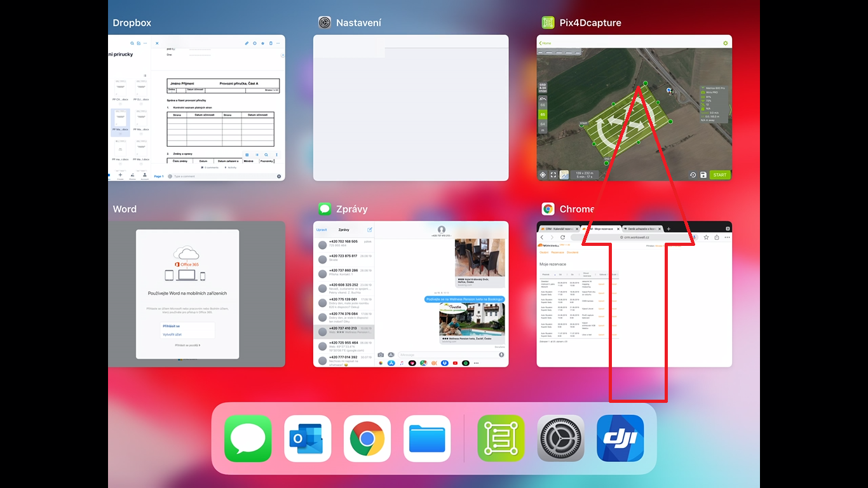Reload the page in Chrome
This screenshot has height=488, width=868.
tap(563, 237)
